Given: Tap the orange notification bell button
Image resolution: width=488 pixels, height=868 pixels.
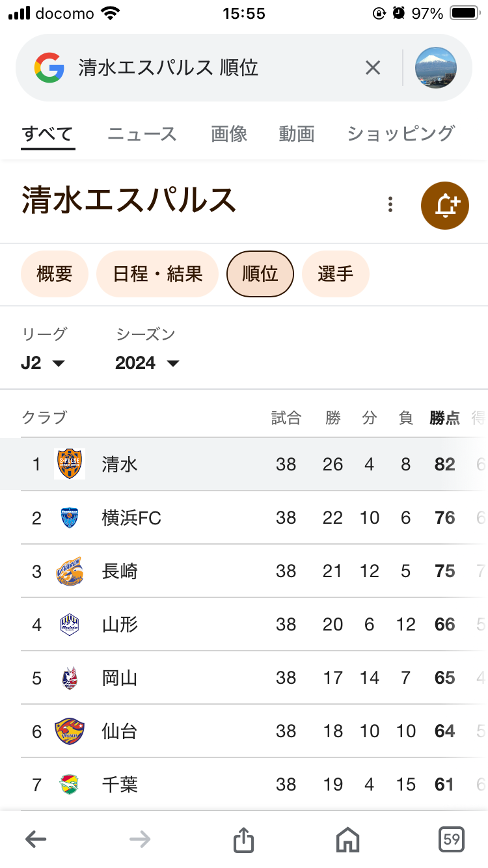Looking at the screenshot, I should 445,206.
